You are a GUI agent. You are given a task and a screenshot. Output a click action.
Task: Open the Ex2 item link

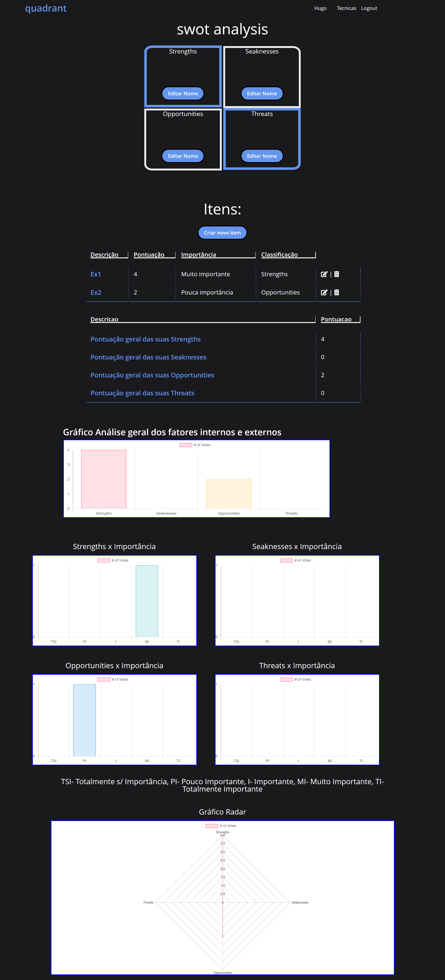[96, 292]
